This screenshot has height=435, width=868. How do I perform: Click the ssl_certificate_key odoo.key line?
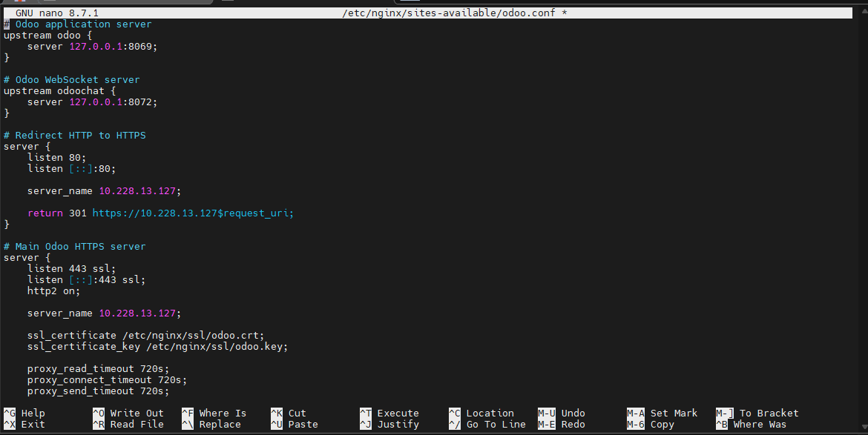click(x=158, y=347)
